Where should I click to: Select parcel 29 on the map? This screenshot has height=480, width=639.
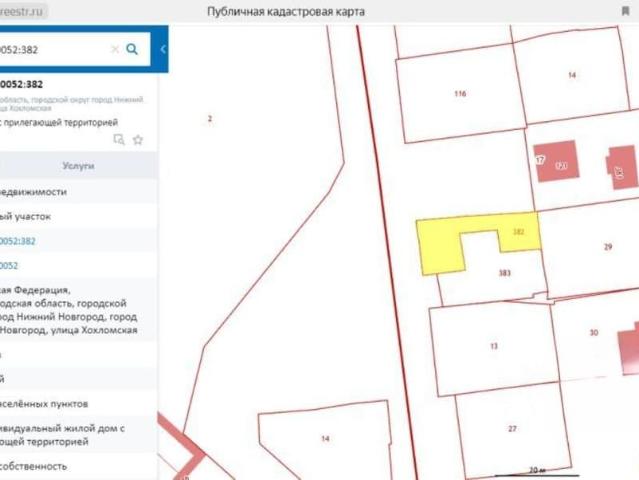[x=608, y=247]
